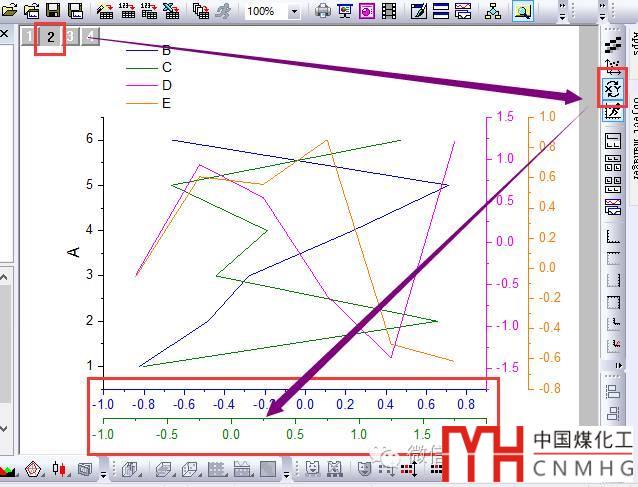Open the Object Manager side tab
This screenshot has height=487, width=638.
click(634, 138)
